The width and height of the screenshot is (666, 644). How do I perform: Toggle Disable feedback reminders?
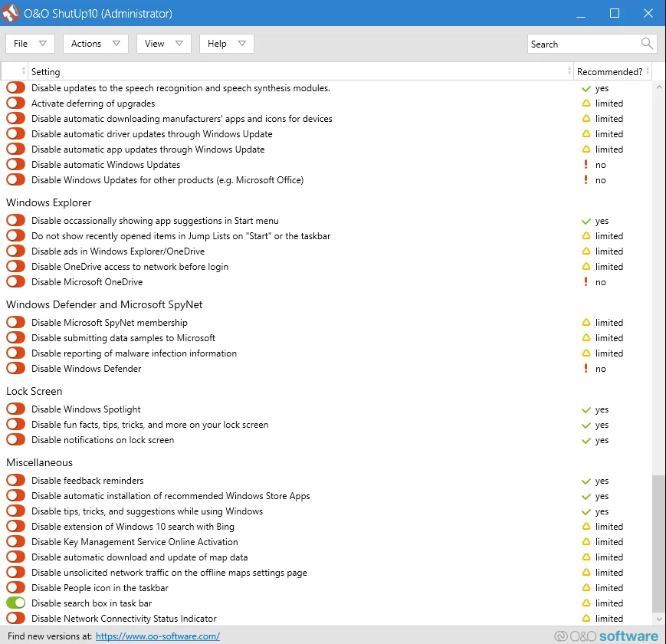(16, 481)
